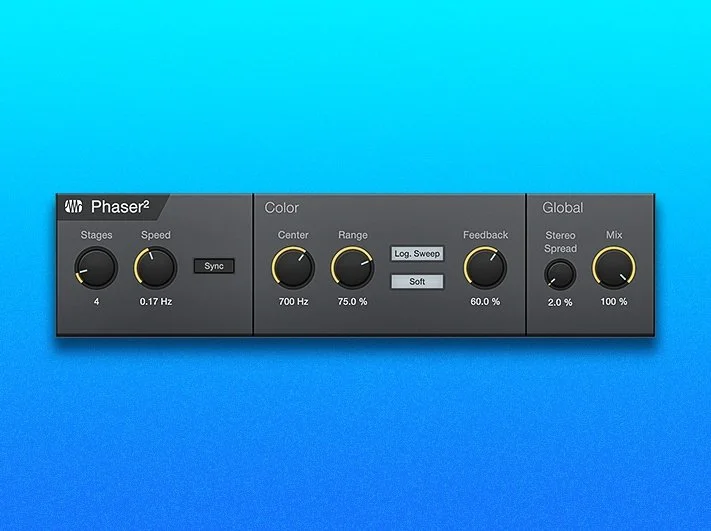Click the Stages label

(x=96, y=235)
